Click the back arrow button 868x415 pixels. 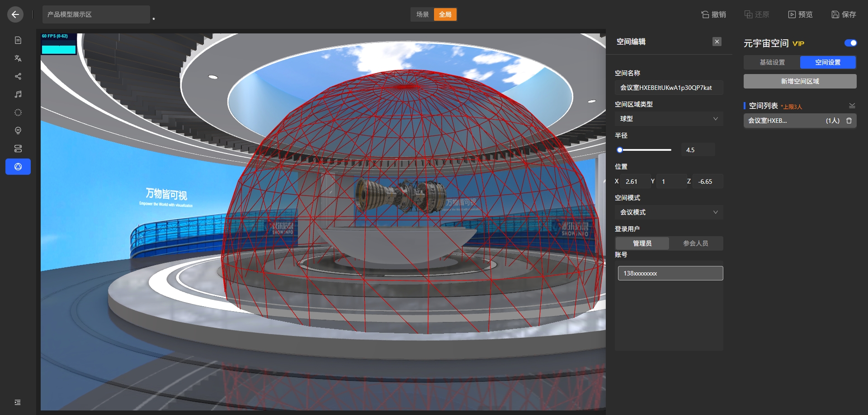coord(15,14)
